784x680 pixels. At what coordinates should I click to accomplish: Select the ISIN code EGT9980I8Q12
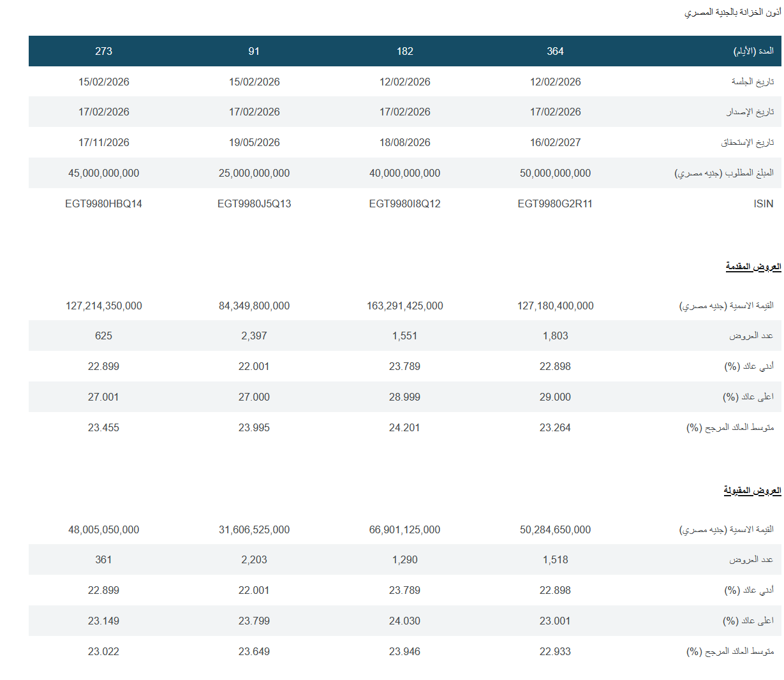point(404,204)
